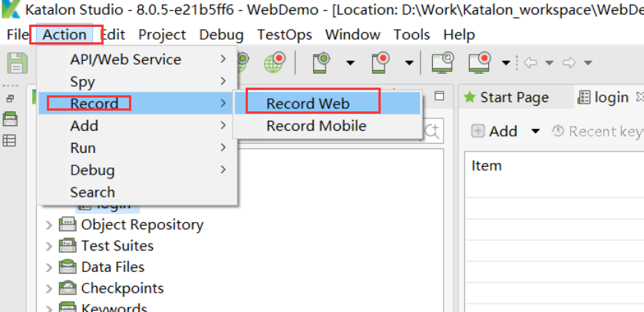The width and height of the screenshot is (644, 312).
Task: Expand the Data Files folder
Action: coord(50,268)
